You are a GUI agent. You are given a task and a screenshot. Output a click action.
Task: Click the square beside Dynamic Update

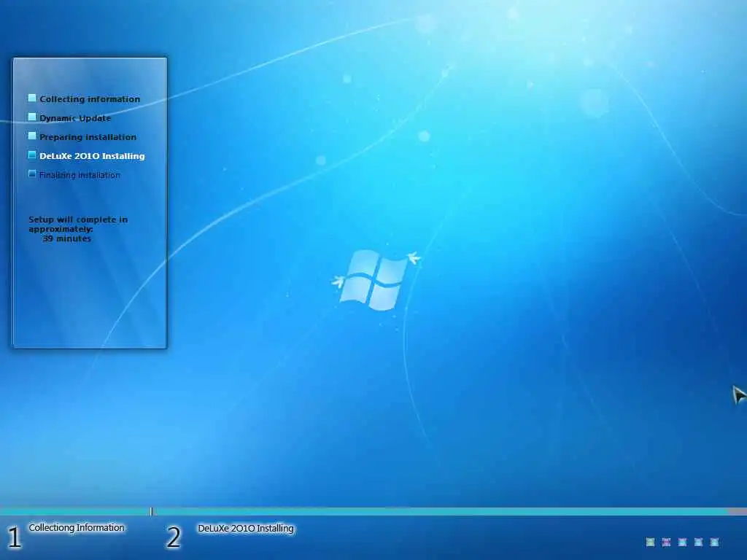(x=32, y=117)
